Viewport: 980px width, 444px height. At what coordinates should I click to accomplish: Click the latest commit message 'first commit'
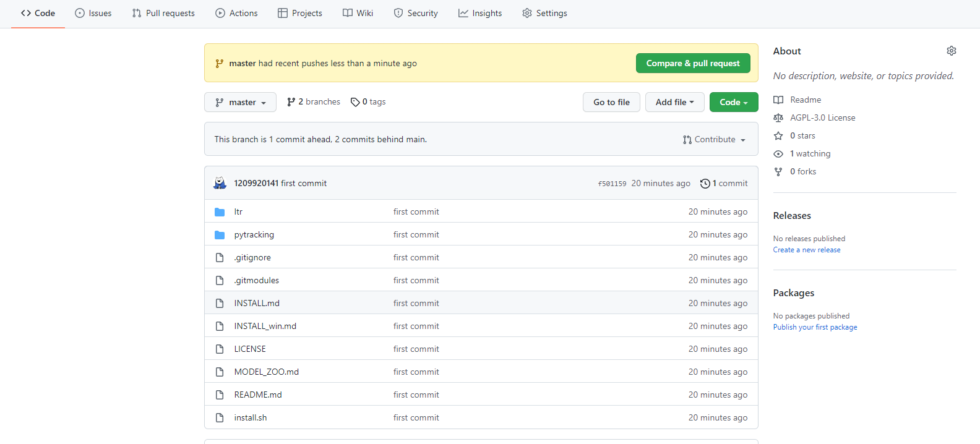click(304, 183)
